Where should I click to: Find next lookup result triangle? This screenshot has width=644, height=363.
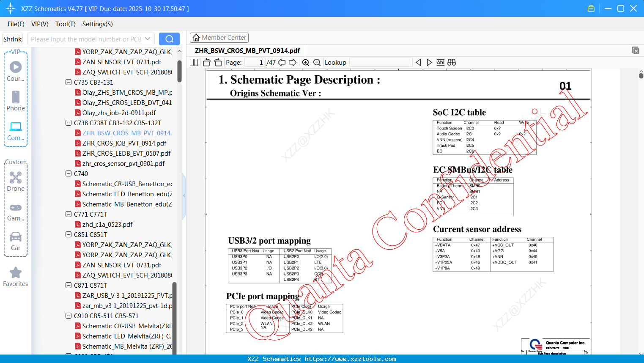(x=429, y=62)
